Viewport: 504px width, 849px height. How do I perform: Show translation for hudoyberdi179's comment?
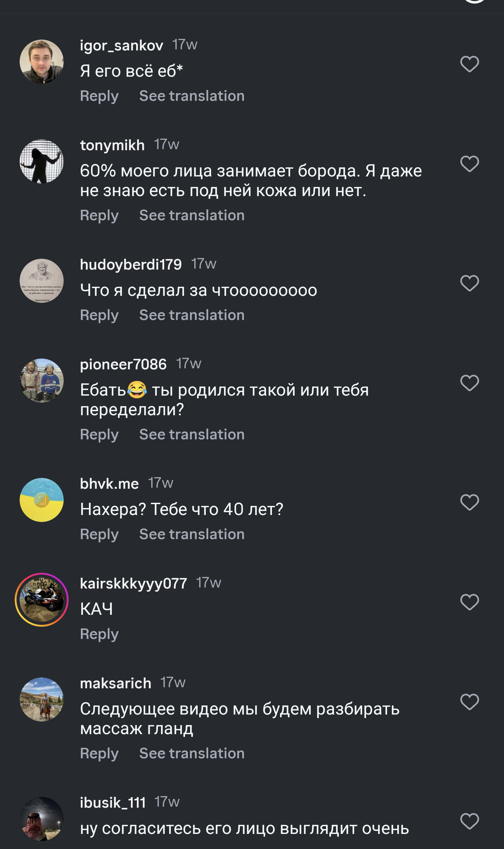tap(192, 315)
